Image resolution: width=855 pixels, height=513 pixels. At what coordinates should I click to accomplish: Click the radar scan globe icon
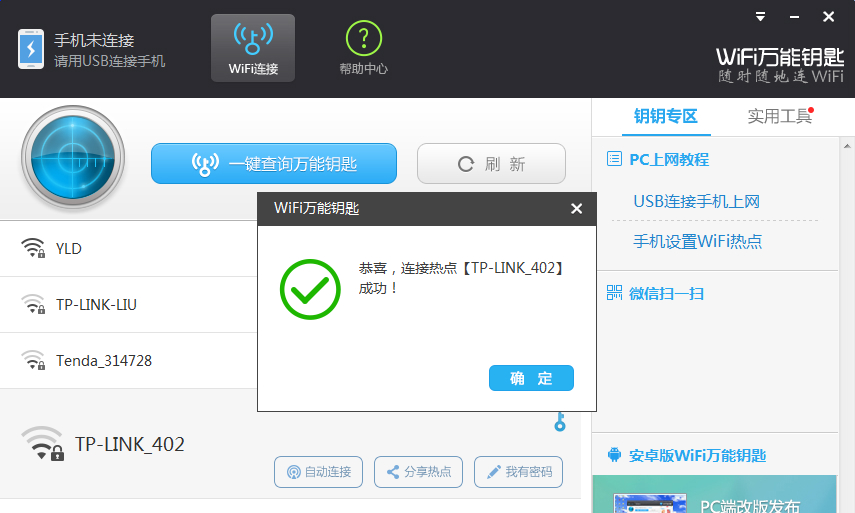[x=73, y=158]
